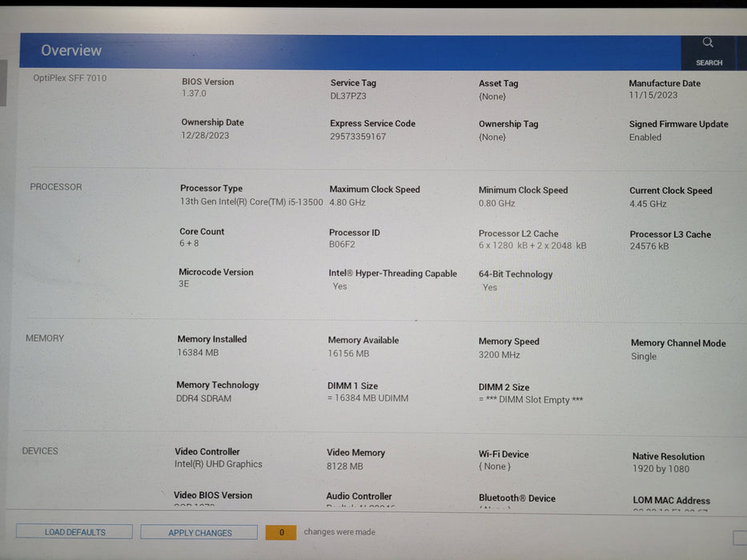
Task: Click Memory Channel Mode value Single
Action: tap(644, 356)
